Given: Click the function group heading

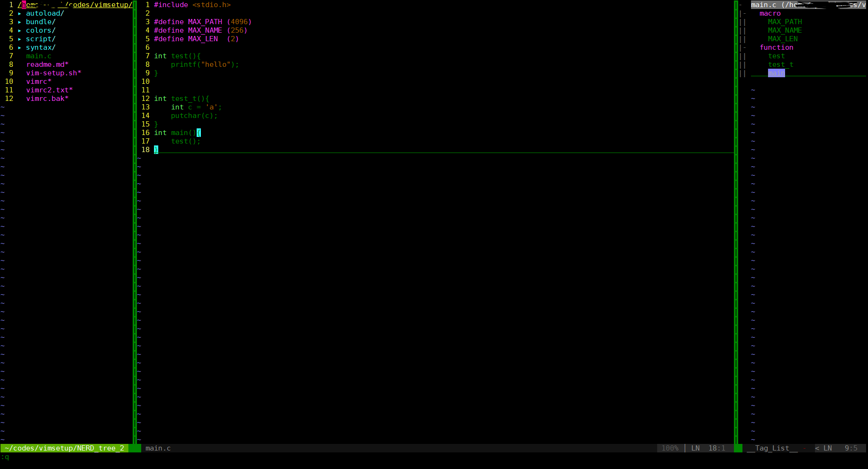Looking at the screenshot, I should [776, 47].
